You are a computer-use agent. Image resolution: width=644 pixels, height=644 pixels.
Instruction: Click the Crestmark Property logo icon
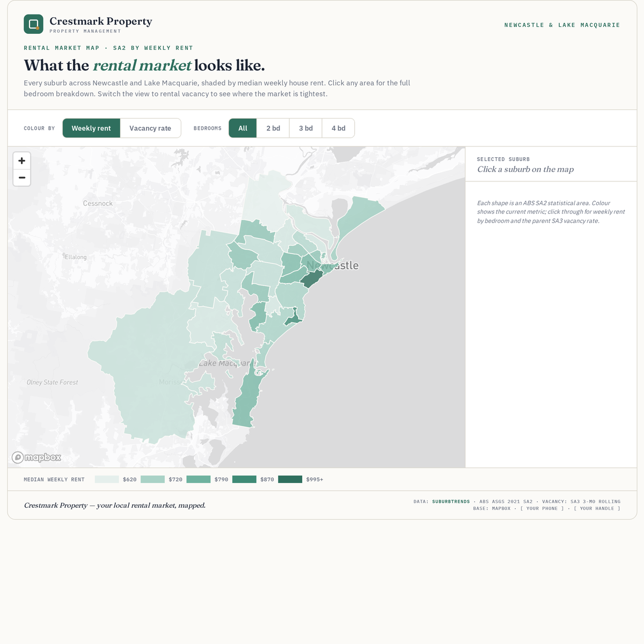click(x=33, y=24)
